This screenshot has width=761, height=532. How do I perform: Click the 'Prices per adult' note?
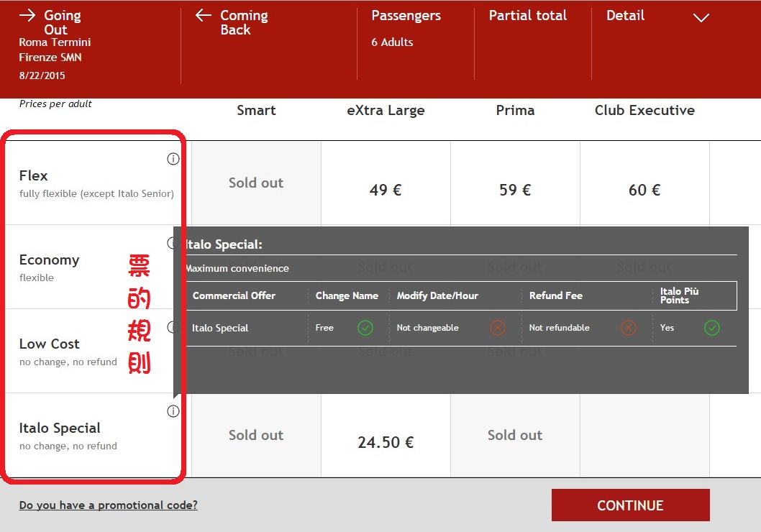55,104
